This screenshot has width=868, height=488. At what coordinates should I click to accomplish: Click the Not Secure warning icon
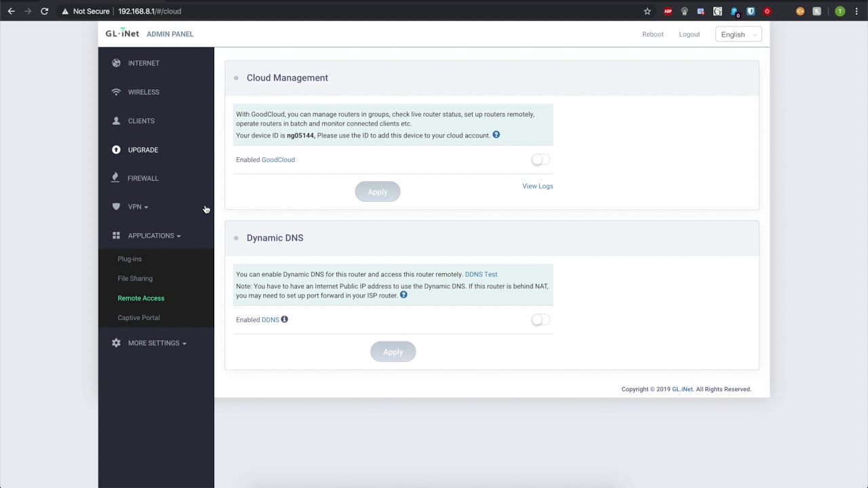pos(65,11)
